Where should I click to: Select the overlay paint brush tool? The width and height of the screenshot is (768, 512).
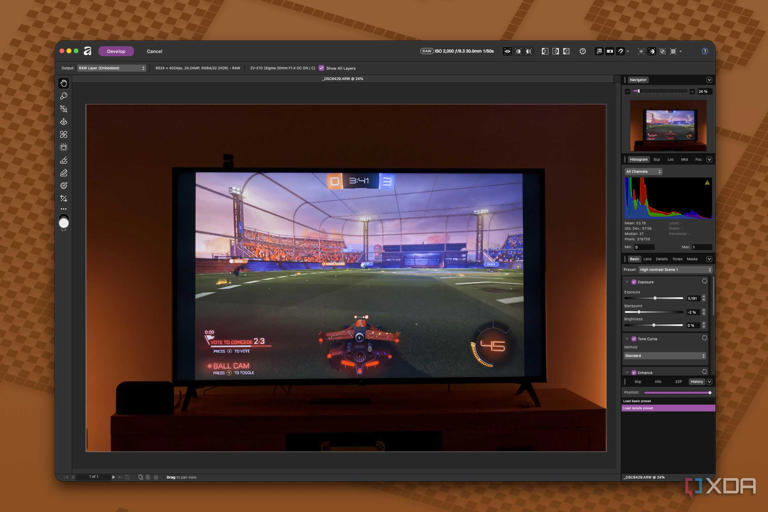[64, 160]
